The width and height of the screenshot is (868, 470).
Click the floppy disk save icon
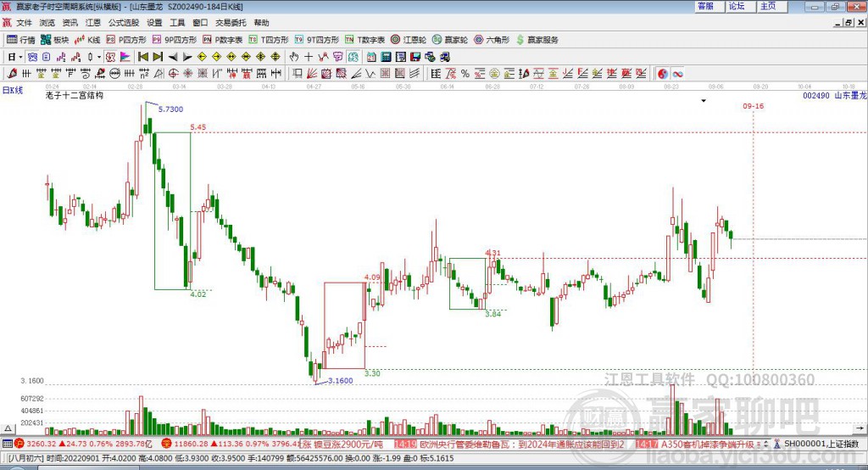click(415, 57)
